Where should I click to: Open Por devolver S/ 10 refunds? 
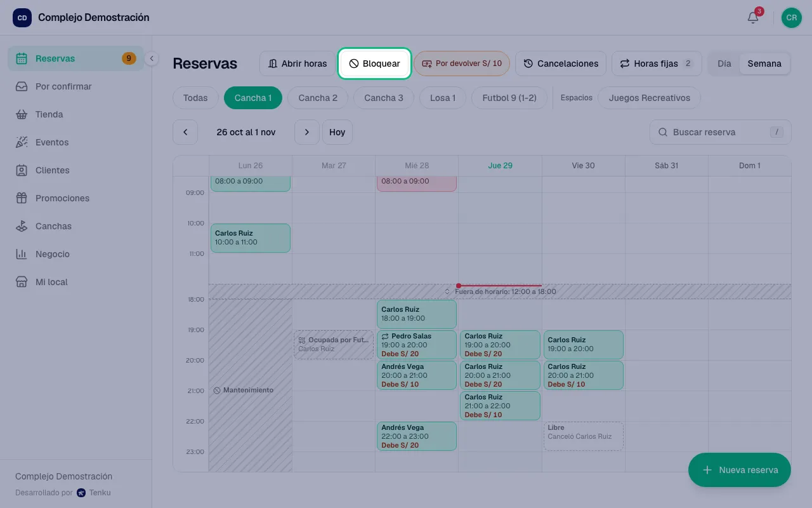click(462, 63)
